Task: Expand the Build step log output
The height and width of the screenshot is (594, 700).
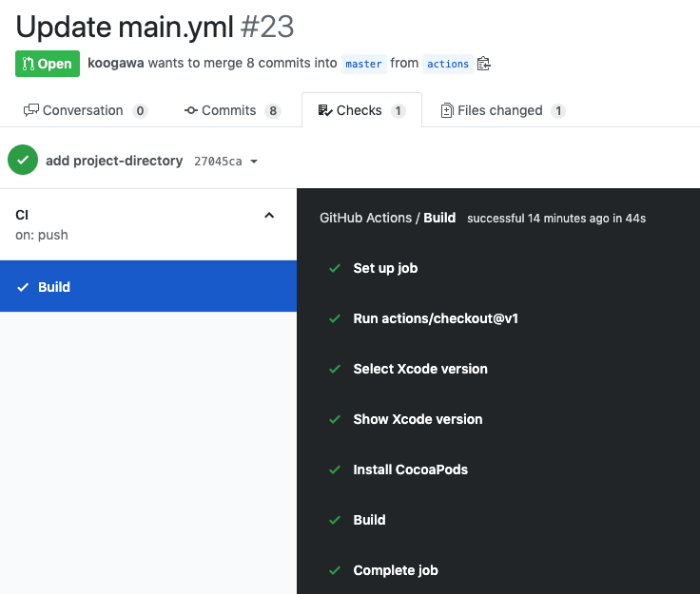Action: tap(369, 520)
